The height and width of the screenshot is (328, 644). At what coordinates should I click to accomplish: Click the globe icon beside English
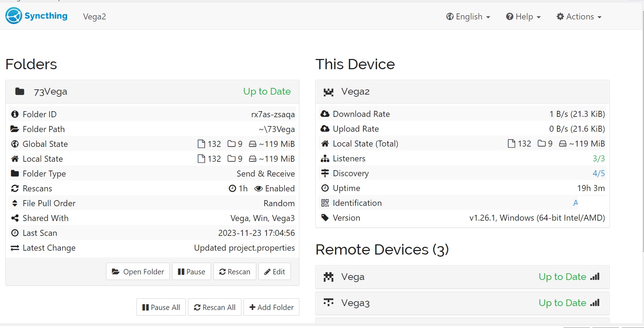(450, 17)
